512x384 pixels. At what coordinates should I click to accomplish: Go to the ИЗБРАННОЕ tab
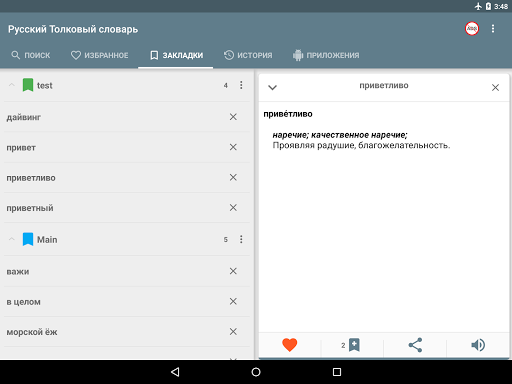click(100, 55)
